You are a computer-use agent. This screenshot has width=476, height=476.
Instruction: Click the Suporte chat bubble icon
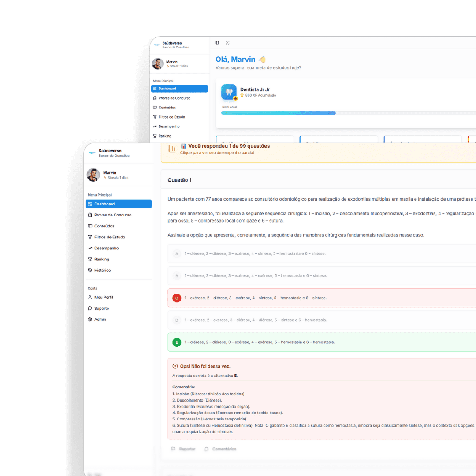[90, 309]
